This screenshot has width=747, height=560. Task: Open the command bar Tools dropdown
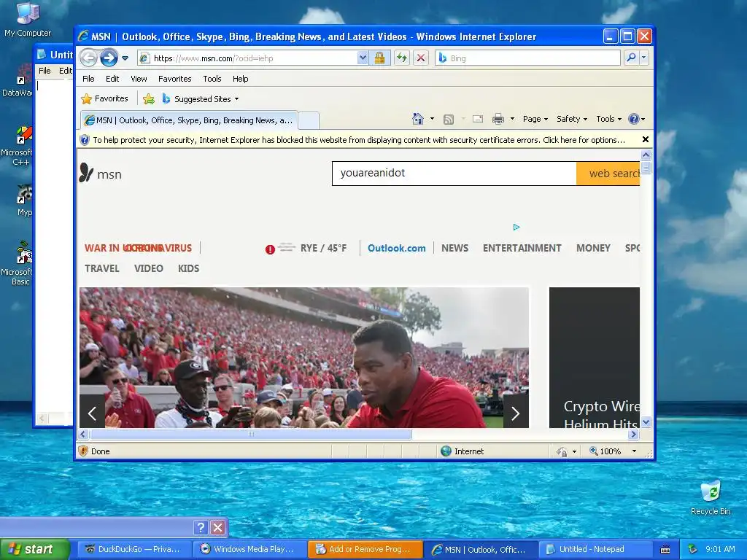608,119
